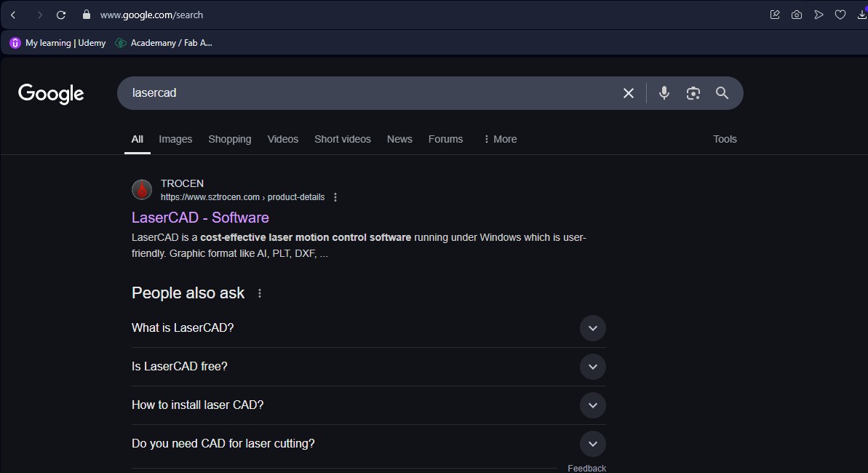
Task: Search by image with the Lens icon
Action: [x=693, y=93]
